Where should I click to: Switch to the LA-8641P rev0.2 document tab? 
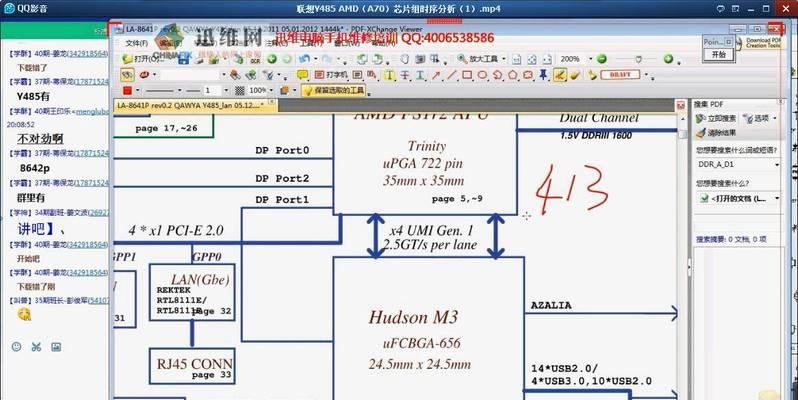click(x=191, y=105)
